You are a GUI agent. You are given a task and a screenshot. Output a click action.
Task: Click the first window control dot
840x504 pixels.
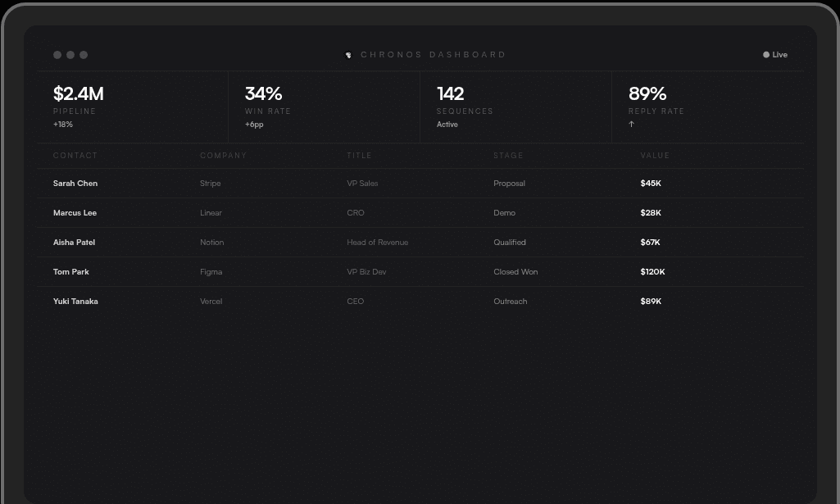tap(57, 55)
